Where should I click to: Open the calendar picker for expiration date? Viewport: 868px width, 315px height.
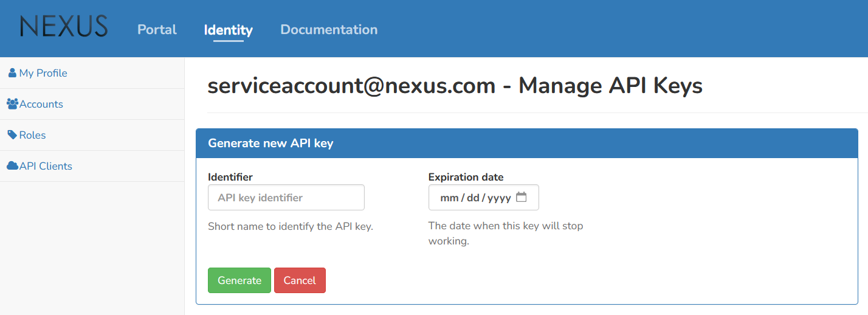click(521, 197)
